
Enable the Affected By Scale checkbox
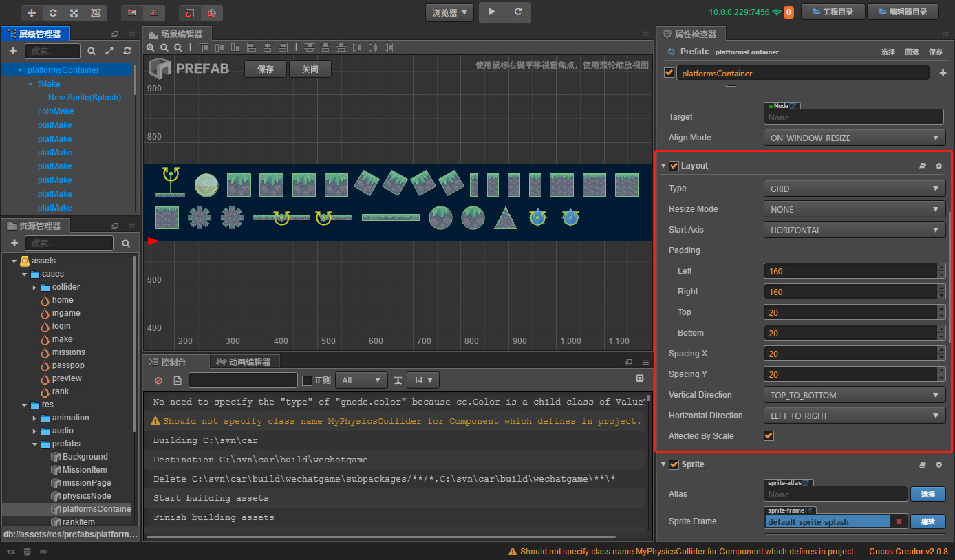coord(769,435)
